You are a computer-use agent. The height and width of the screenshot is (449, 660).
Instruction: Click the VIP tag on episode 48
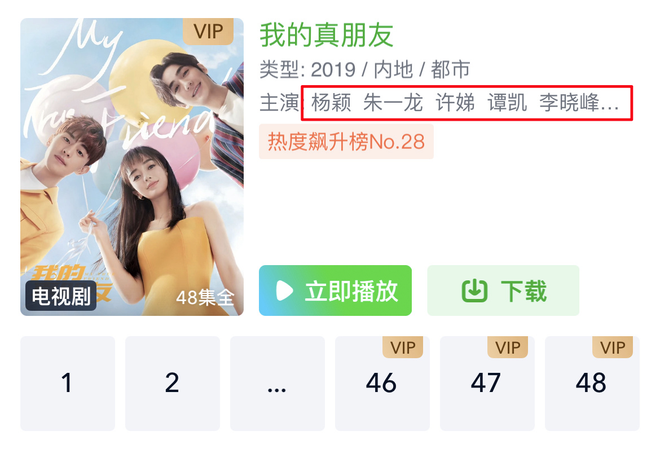(x=612, y=347)
